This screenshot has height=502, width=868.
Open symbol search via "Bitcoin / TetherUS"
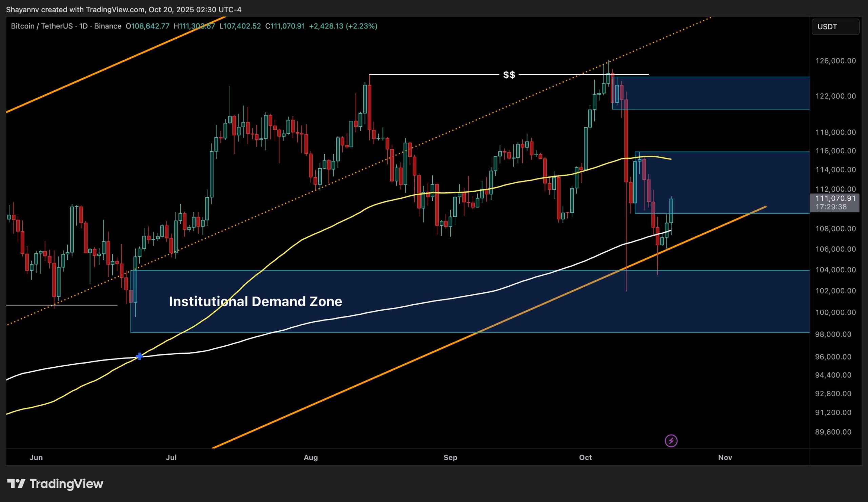pos(41,26)
